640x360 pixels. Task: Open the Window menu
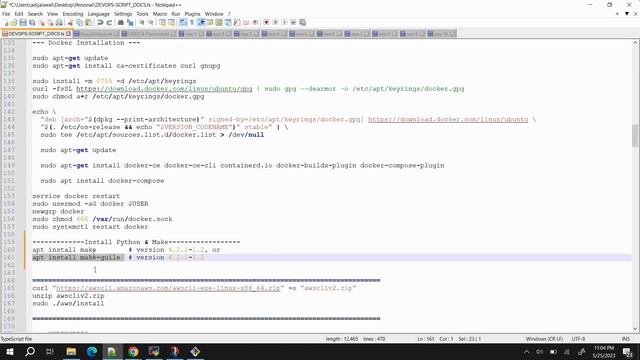tap(214, 14)
